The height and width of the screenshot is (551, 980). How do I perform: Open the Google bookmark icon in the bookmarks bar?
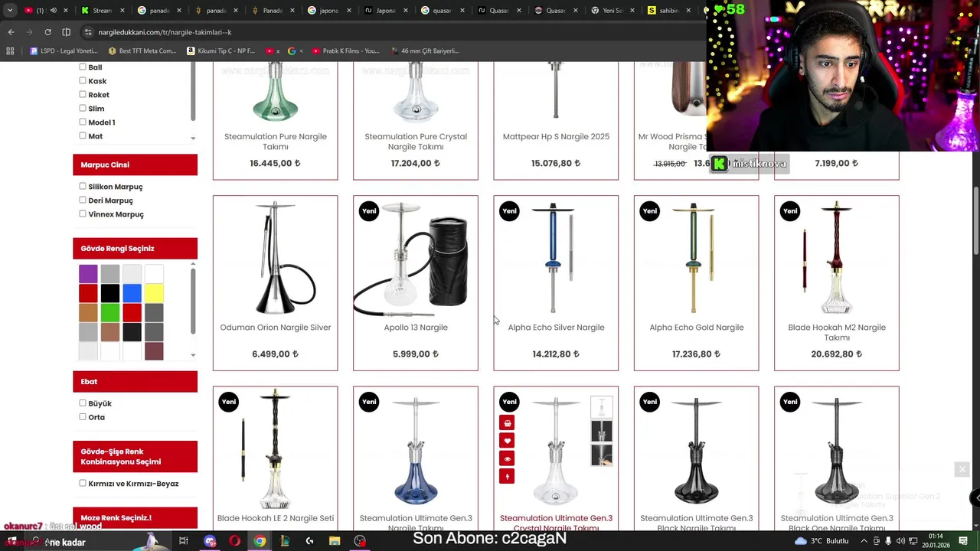coord(292,51)
